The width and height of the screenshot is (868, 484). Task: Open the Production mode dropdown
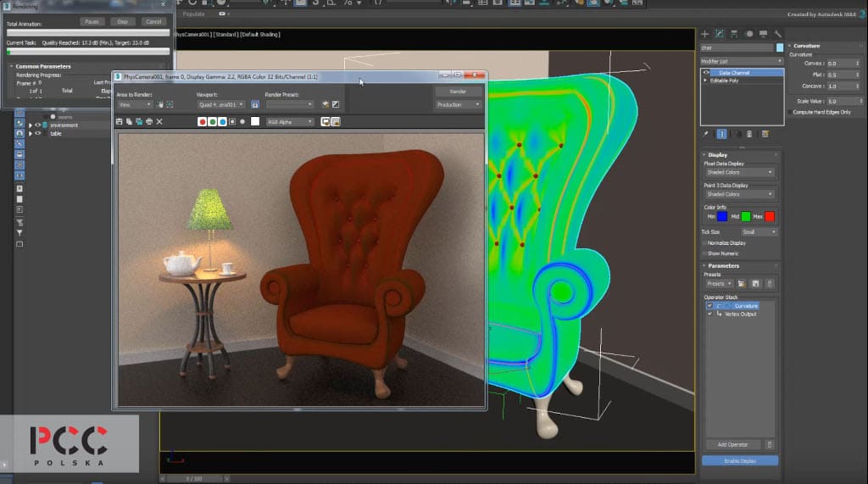click(x=458, y=104)
